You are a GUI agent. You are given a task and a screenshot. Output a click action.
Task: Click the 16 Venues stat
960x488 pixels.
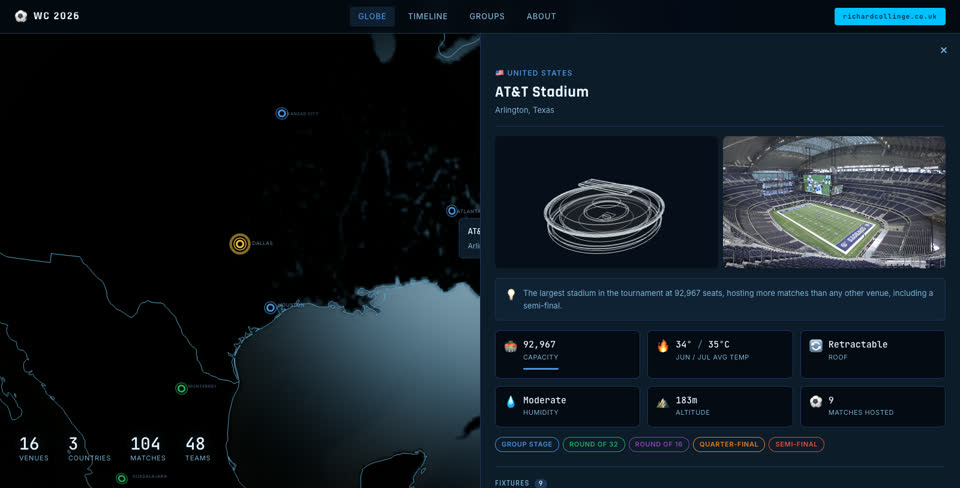coord(34,448)
